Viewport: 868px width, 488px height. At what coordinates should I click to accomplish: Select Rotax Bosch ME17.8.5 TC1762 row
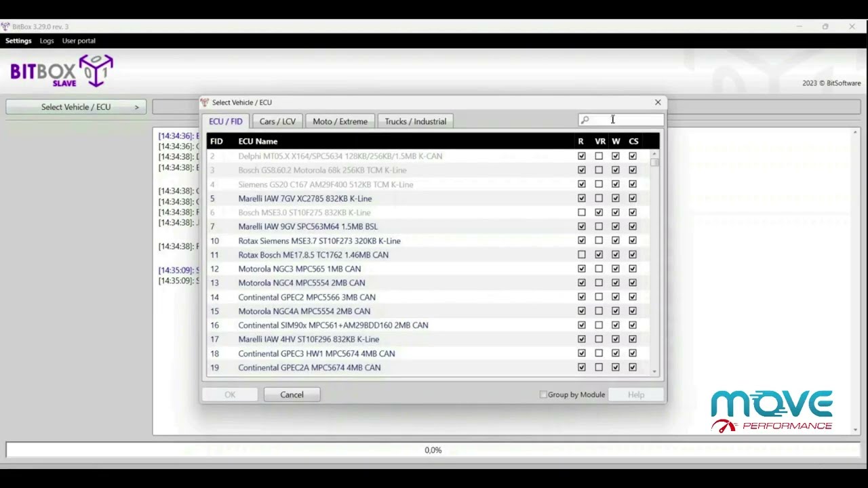(x=428, y=255)
